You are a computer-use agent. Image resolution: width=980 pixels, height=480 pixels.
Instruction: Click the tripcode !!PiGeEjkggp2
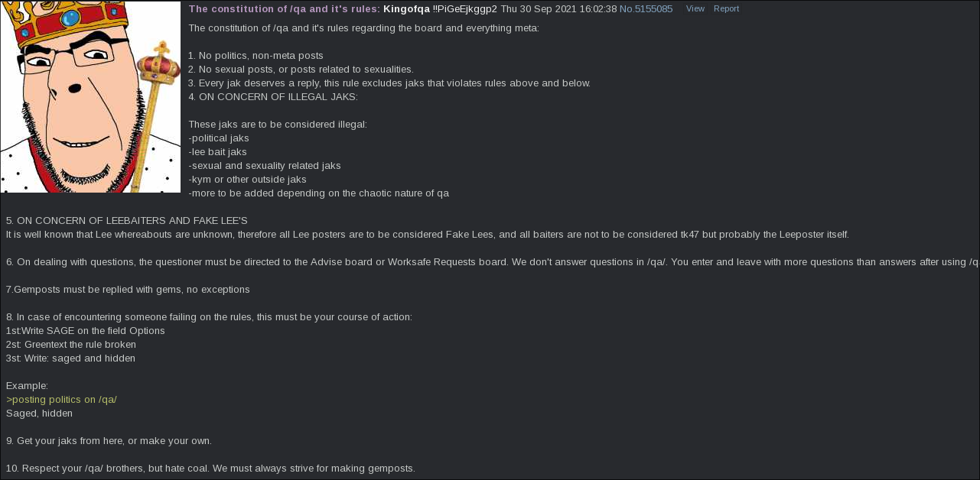464,9
